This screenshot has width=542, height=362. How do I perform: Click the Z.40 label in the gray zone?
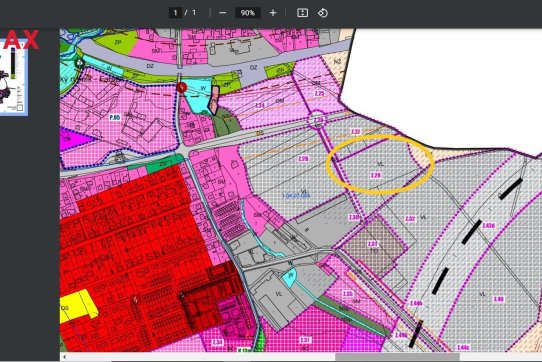click(498, 299)
